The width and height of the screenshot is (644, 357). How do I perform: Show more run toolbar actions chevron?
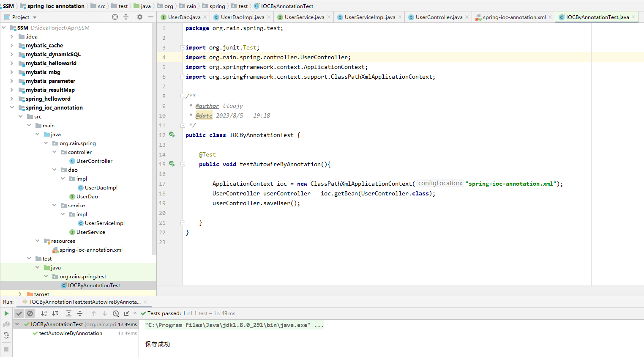pyautogui.click(x=135, y=313)
